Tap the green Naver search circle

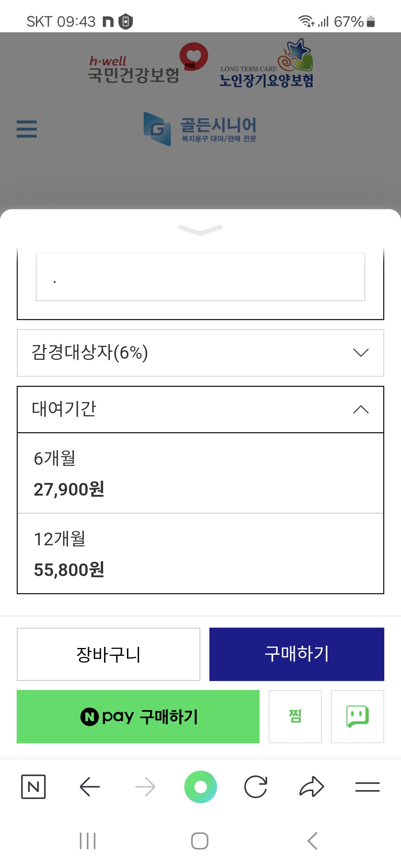(200, 787)
